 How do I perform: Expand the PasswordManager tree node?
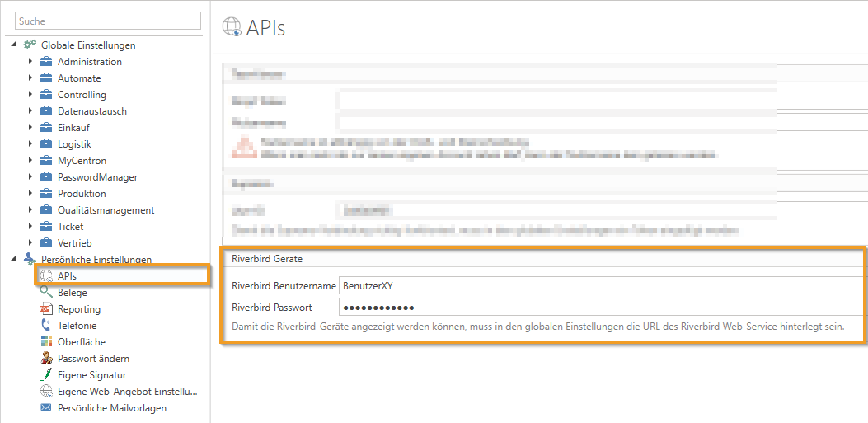click(30, 177)
